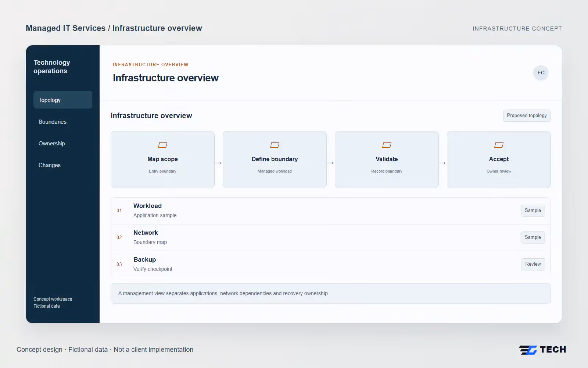Click the 'Verify checkpoint' subtitle
The width and height of the screenshot is (588, 368).
(x=153, y=269)
